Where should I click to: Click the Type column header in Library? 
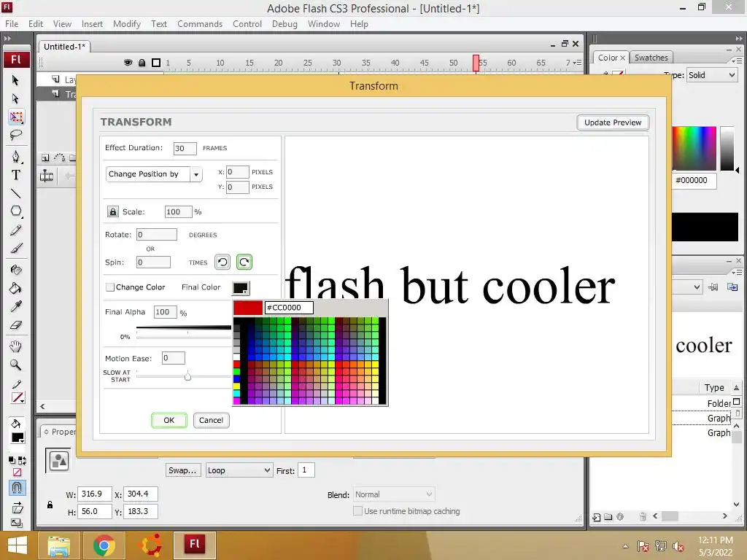click(x=713, y=388)
